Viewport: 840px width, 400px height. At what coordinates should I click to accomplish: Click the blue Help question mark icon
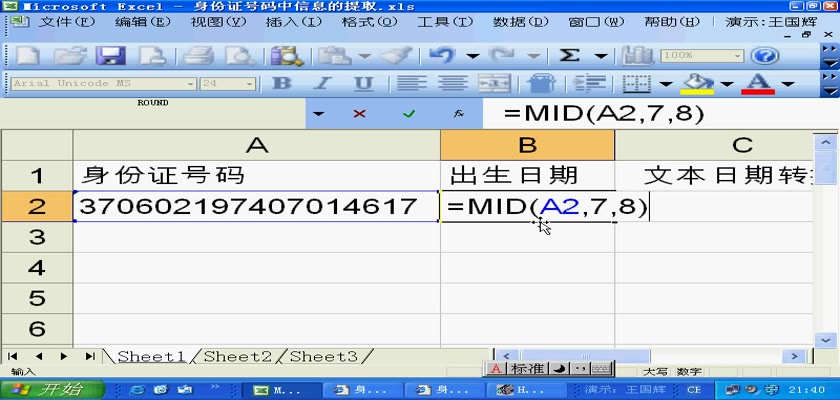[764, 56]
